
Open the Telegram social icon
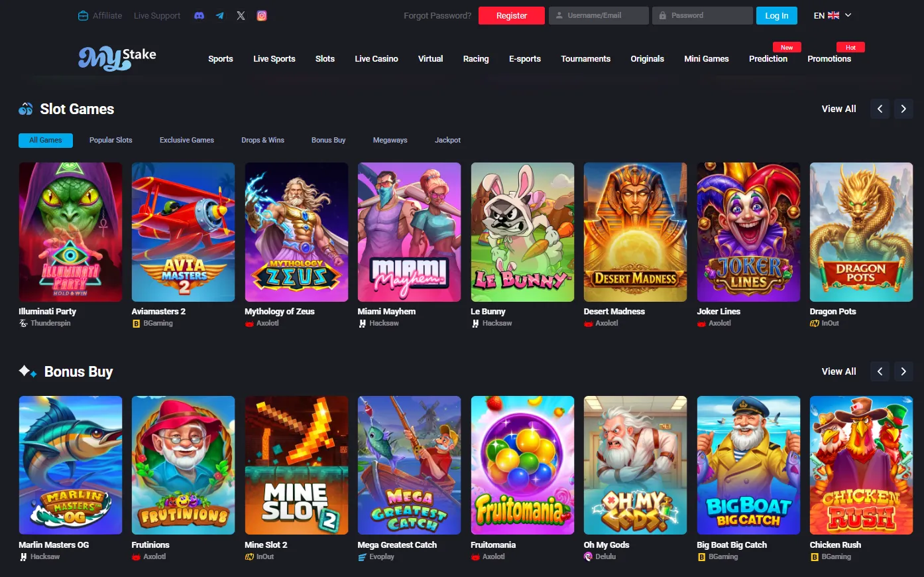tap(220, 15)
